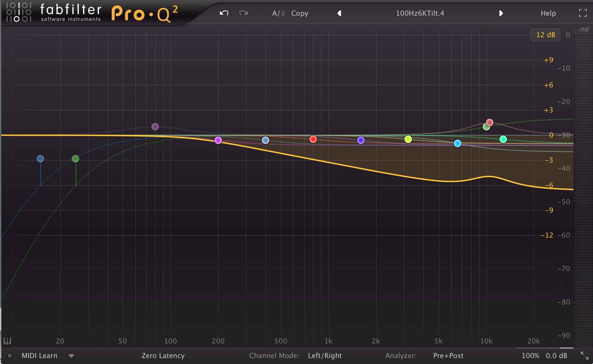Image resolution: width=593 pixels, height=364 pixels.
Task: Open the 100Hz6KTilt.4 preset menu
Action: point(420,13)
